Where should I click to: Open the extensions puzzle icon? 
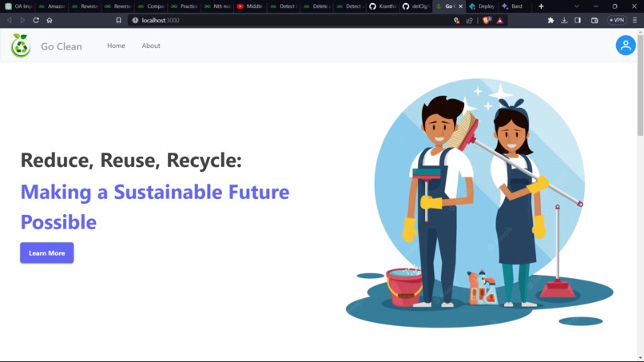(x=551, y=20)
